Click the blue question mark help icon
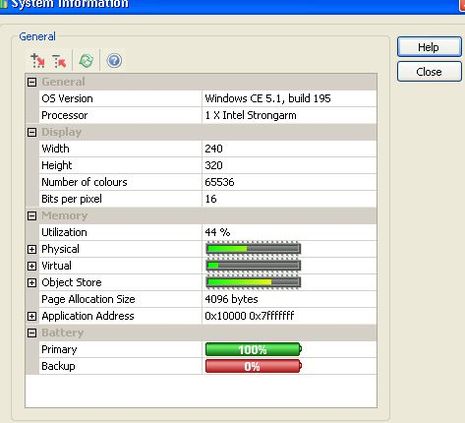Image resolution: width=465 pixels, height=423 pixels. pyautogui.click(x=114, y=61)
